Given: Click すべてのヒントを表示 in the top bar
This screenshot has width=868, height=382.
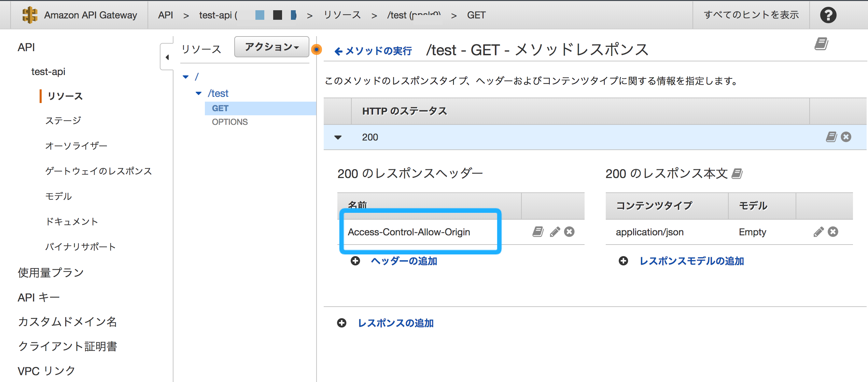Looking at the screenshot, I should coord(751,15).
